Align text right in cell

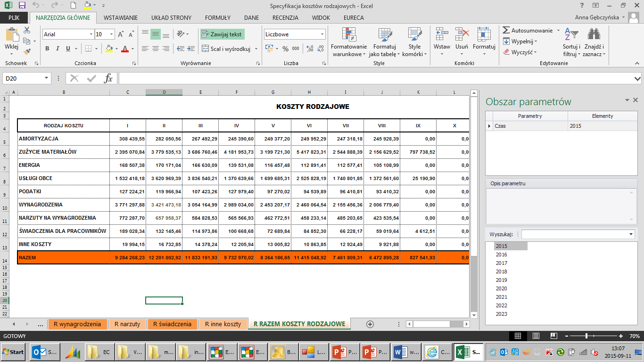click(x=166, y=49)
